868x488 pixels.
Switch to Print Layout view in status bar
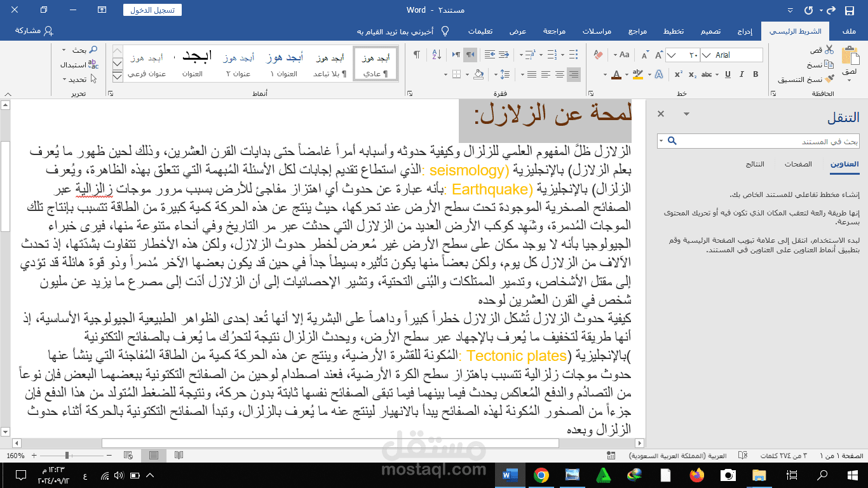click(x=154, y=455)
